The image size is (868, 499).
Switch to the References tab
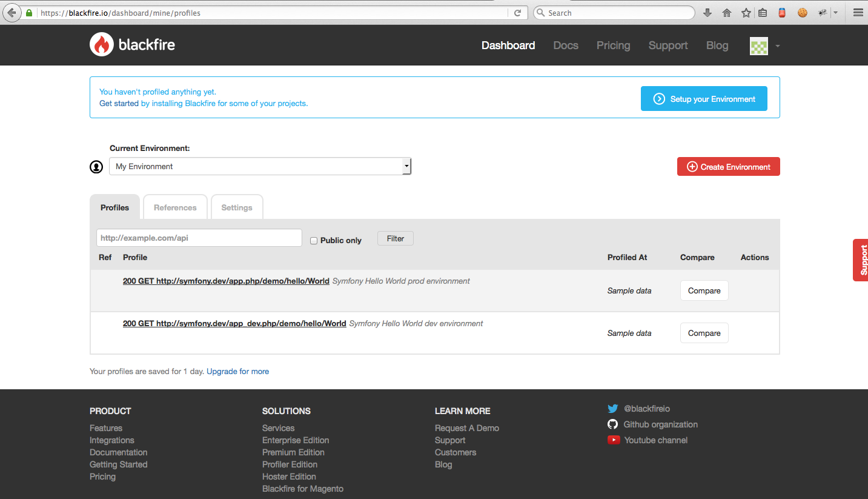pyautogui.click(x=175, y=207)
